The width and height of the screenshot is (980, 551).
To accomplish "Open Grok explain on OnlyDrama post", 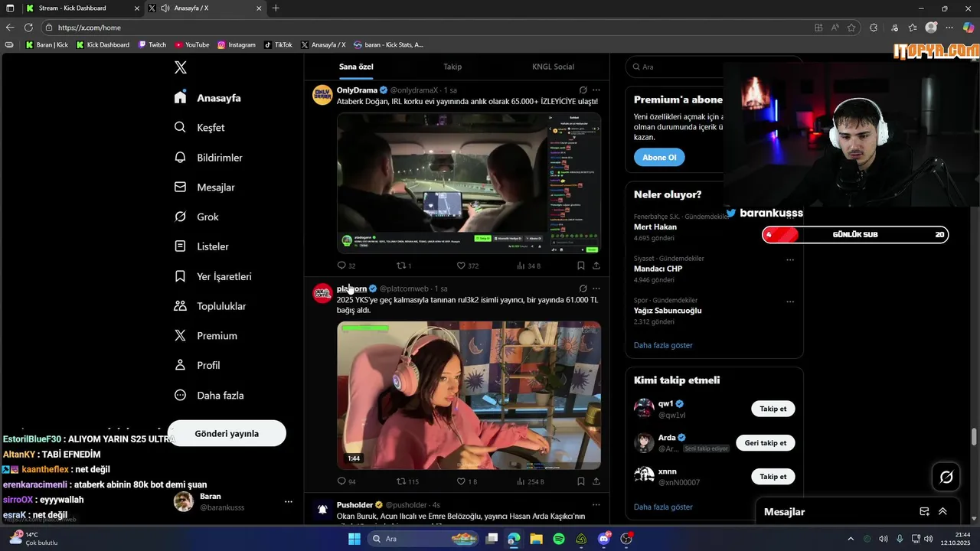I will click(x=583, y=90).
